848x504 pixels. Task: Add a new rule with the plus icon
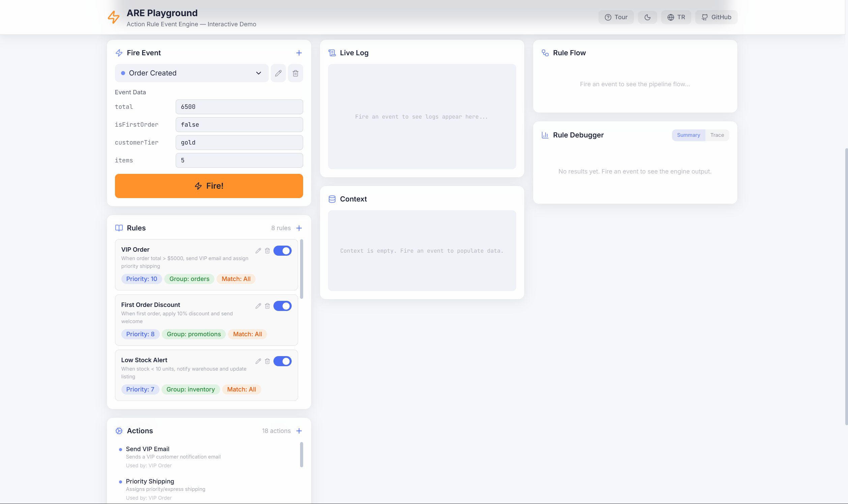click(x=299, y=228)
